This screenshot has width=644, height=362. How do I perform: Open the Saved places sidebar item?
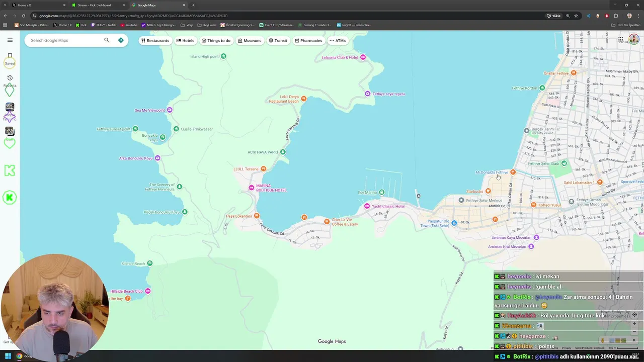point(10,59)
